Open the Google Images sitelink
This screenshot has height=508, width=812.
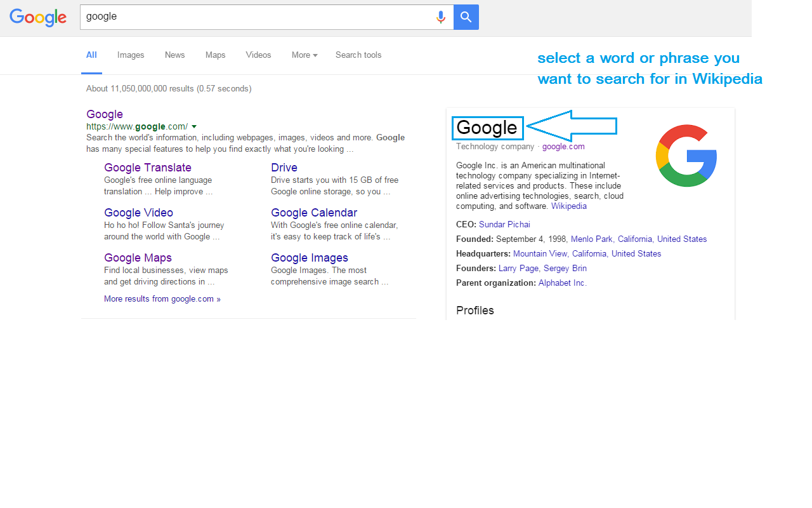tap(310, 258)
